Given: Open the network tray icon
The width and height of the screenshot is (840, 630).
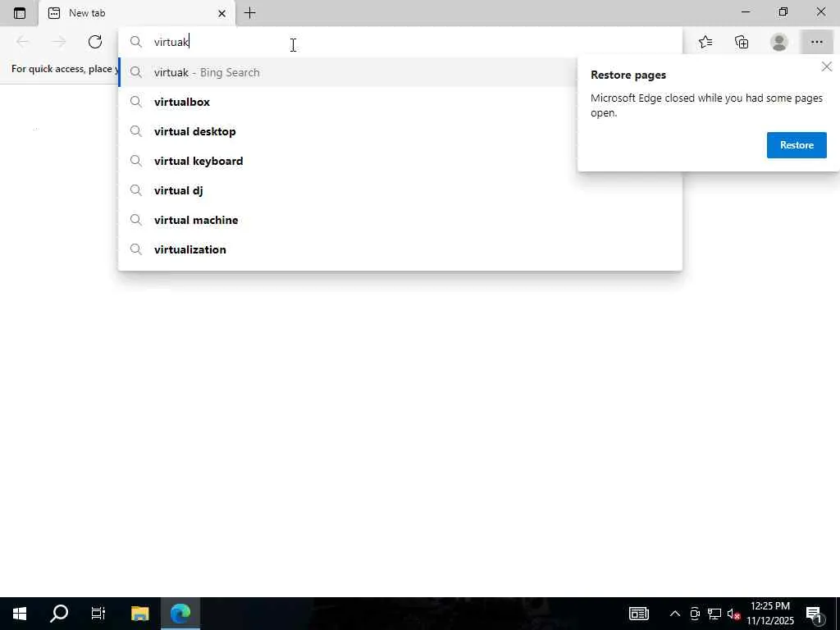Looking at the screenshot, I should click(x=714, y=614).
